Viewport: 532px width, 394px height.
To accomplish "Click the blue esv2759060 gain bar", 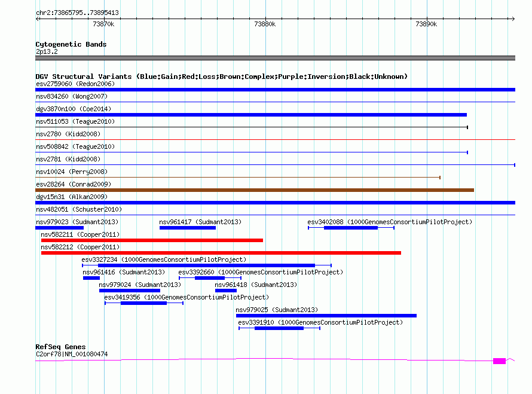I will [x=275, y=90].
